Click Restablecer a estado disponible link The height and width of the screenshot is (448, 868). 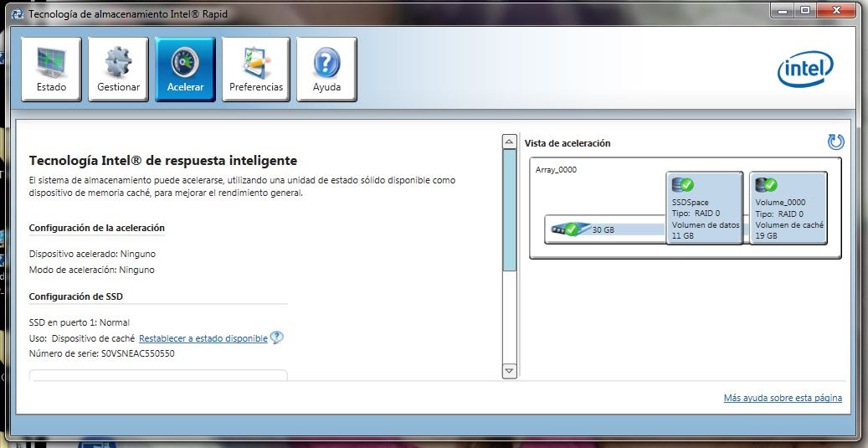tap(203, 338)
